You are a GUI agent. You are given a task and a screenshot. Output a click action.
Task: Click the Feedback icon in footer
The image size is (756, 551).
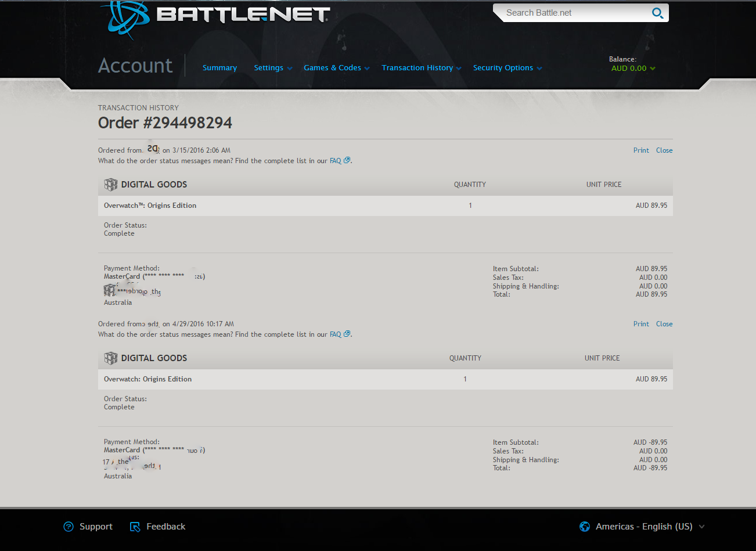135,527
